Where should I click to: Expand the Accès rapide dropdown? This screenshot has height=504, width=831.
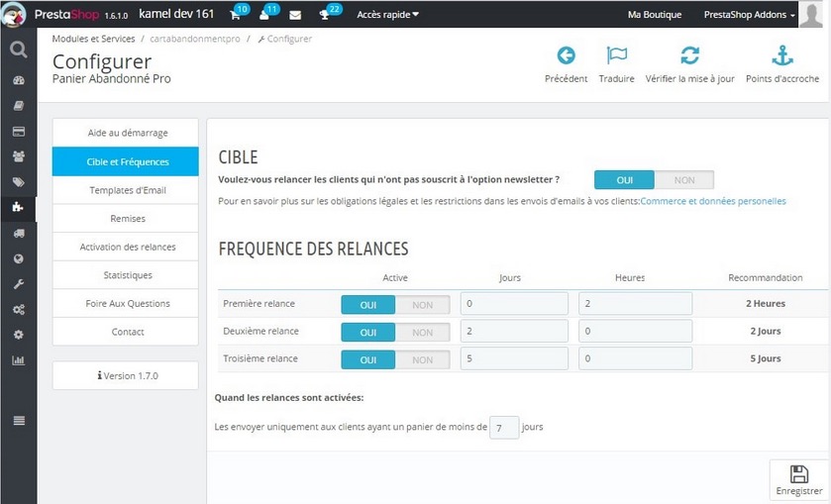point(387,15)
